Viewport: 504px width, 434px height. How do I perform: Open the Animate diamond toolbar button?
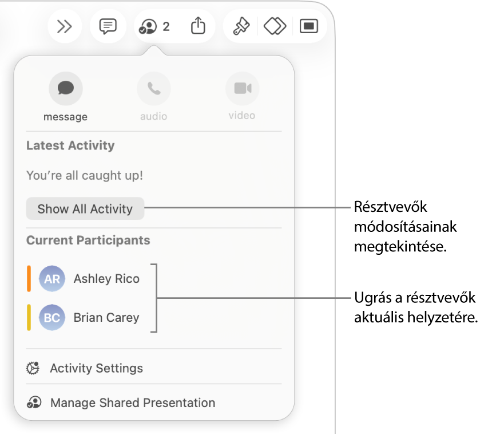click(275, 26)
